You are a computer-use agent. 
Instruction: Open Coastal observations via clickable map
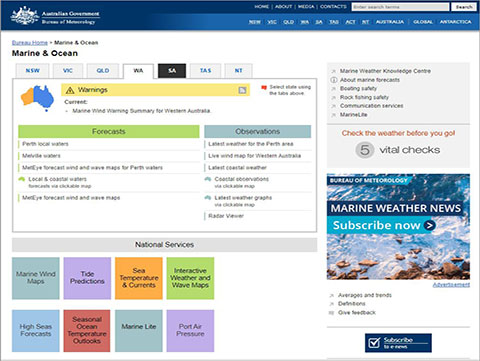[x=241, y=182]
